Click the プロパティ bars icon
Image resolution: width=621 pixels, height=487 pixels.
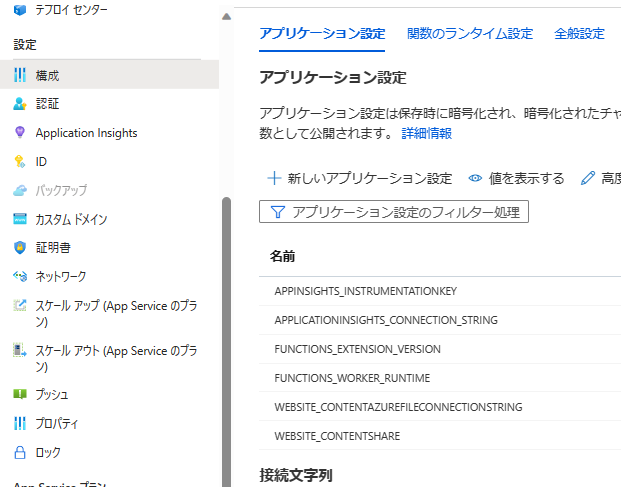pos(20,423)
